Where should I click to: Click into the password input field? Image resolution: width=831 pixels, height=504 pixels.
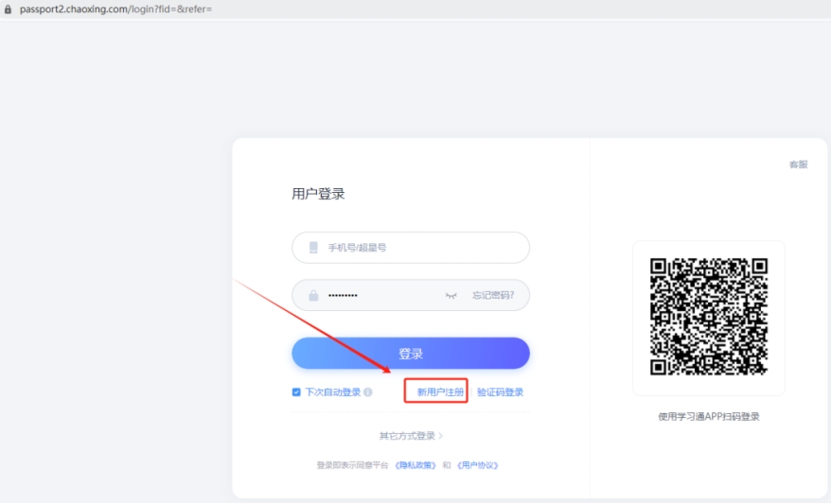pyautogui.click(x=379, y=296)
